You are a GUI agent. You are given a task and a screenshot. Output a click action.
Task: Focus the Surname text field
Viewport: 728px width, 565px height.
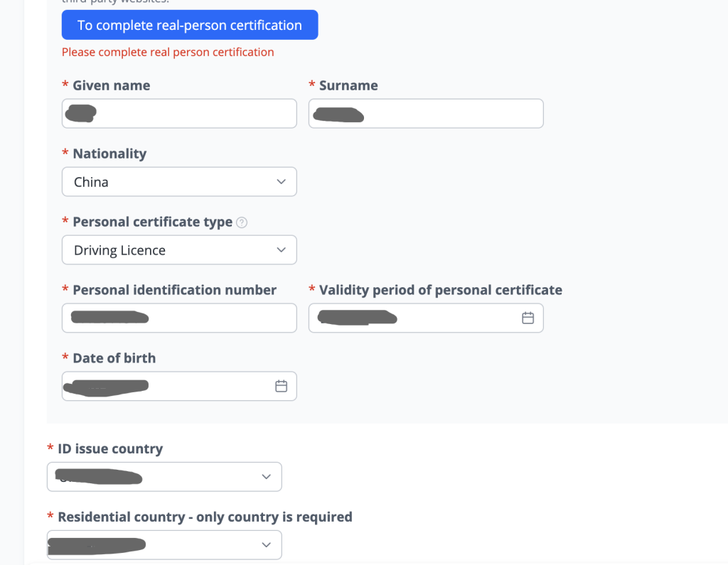pyautogui.click(x=426, y=113)
